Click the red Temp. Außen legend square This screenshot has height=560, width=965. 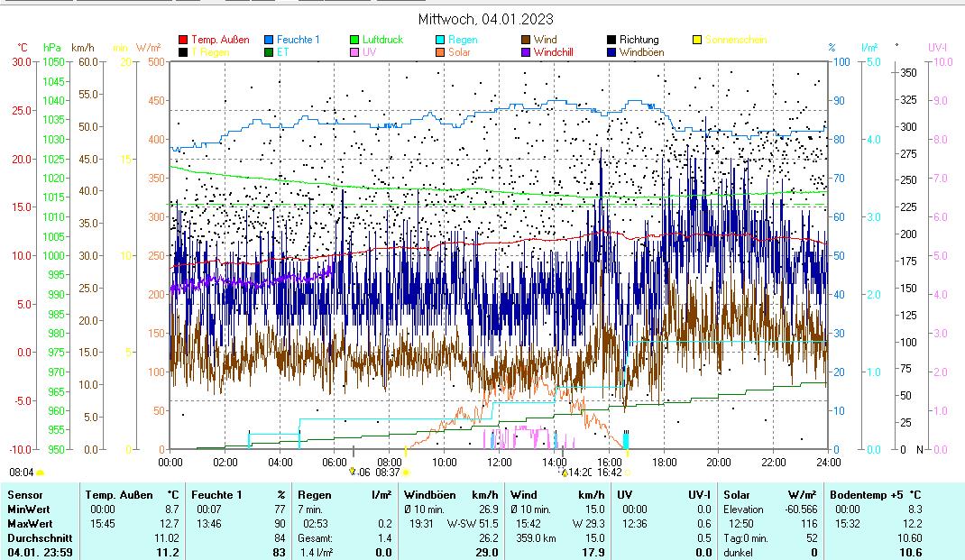pyautogui.click(x=183, y=40)
